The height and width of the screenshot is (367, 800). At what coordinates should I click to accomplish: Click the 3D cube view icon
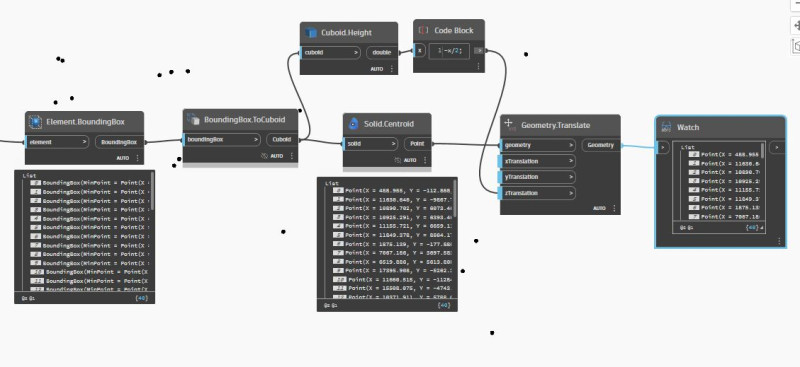796,46
